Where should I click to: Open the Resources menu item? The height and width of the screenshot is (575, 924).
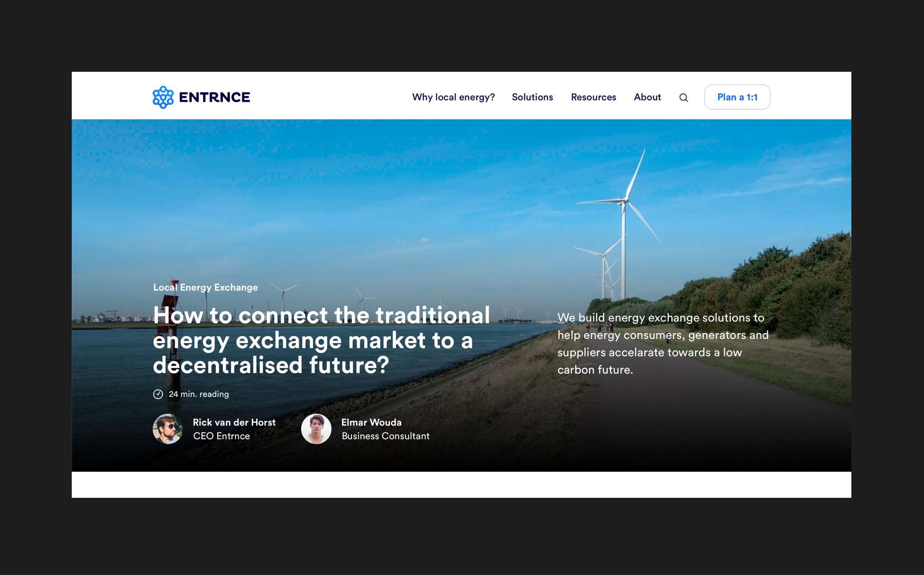coord(593,97)
